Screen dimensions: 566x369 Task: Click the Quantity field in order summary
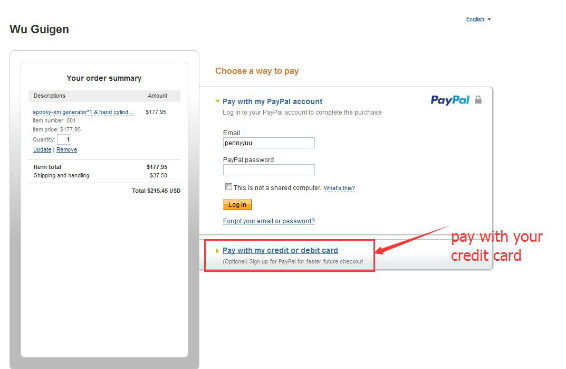[x=64, y=139]
